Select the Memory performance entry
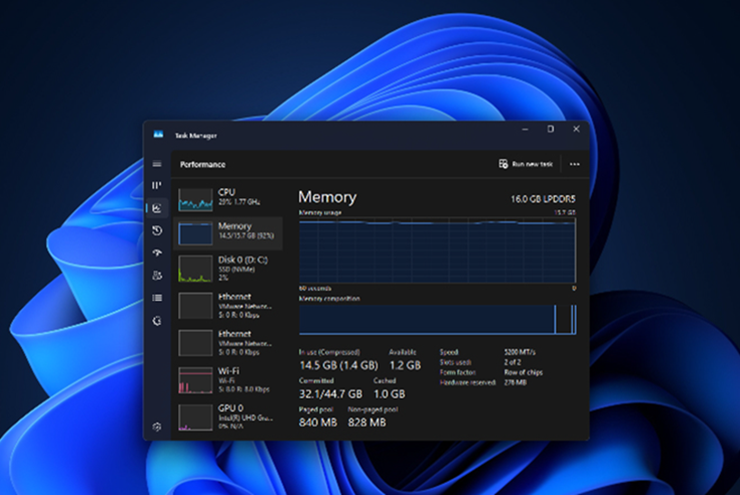This screenshot has width=740, height=495. point(228,233)
